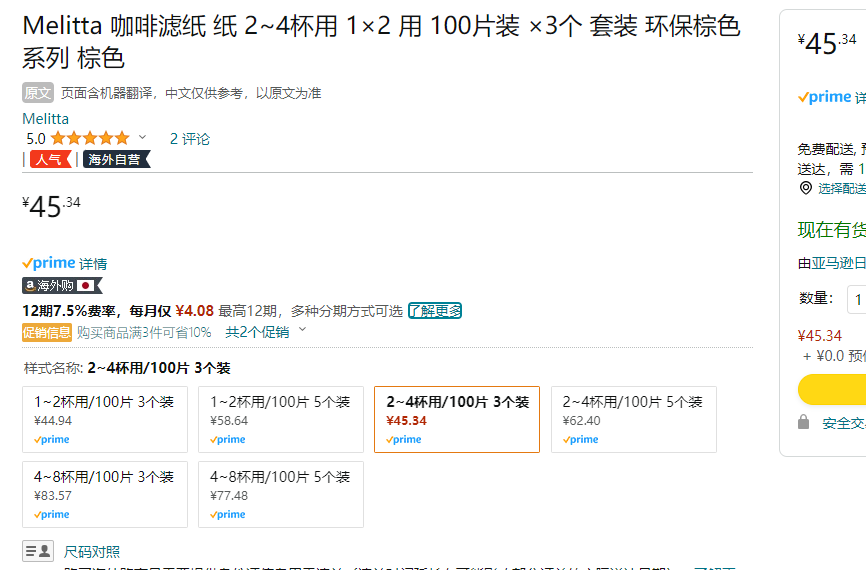This screenshot has height=570, width=866.
Task: Open the 2 评论 reviews link
Action: tap(189, 139)
